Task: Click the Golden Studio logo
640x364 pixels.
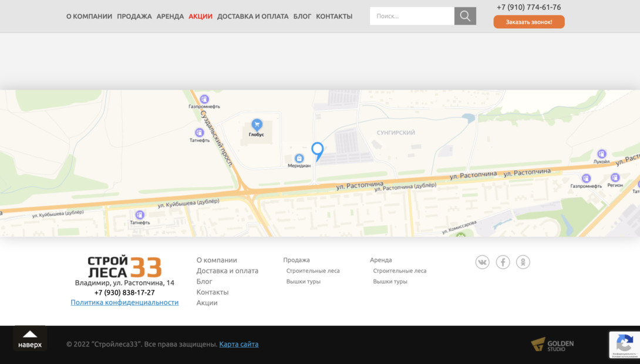Action: (x=553, y=345)
